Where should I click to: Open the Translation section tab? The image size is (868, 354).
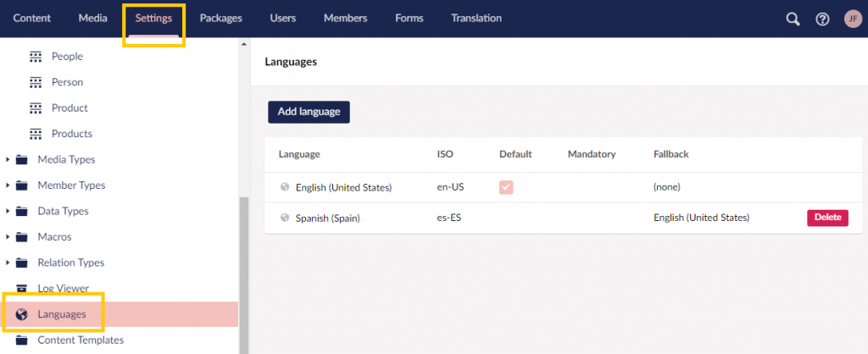(x=476, y=19)
